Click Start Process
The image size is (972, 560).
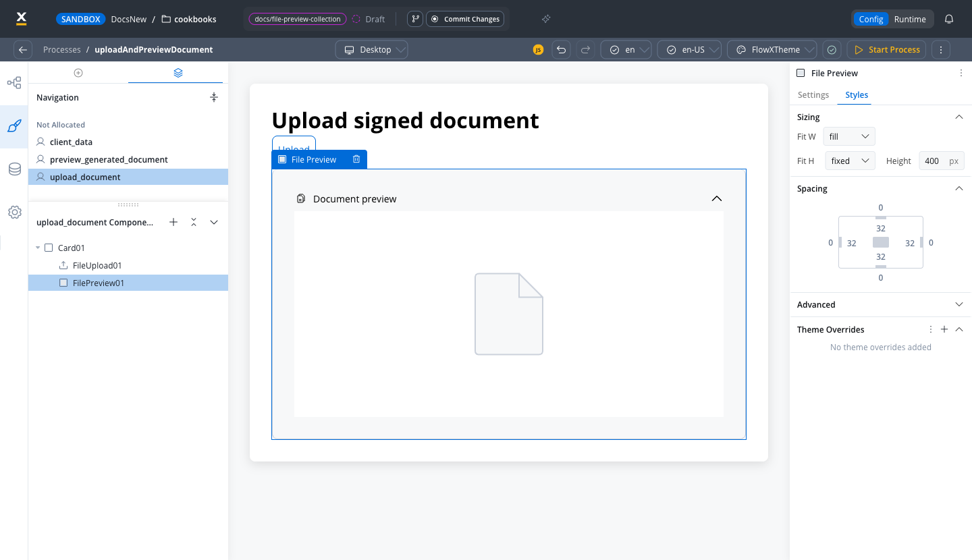pyautogui.click(x=887, y=49)
